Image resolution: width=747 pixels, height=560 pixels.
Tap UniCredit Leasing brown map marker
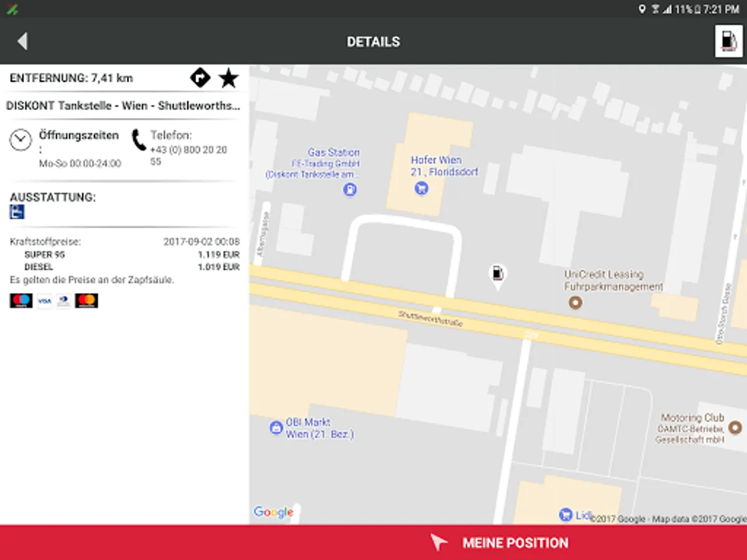tap(576, 303)
